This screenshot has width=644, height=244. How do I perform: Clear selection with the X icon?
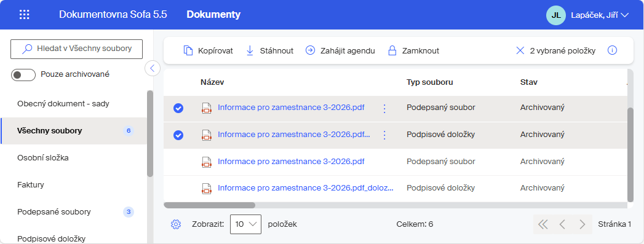coord(520,50)
